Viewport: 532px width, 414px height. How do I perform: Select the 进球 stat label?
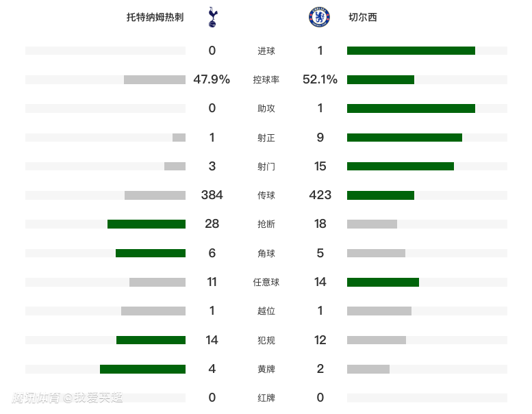click(x=266, y=51)
